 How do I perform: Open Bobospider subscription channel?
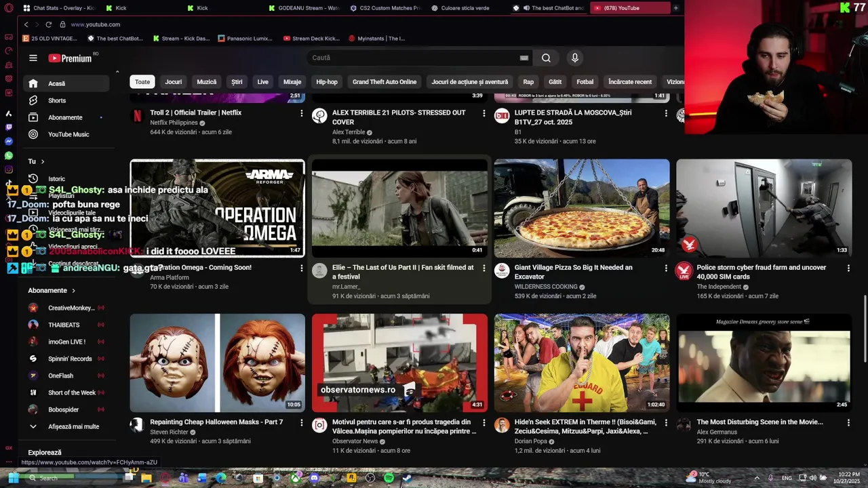66,409
